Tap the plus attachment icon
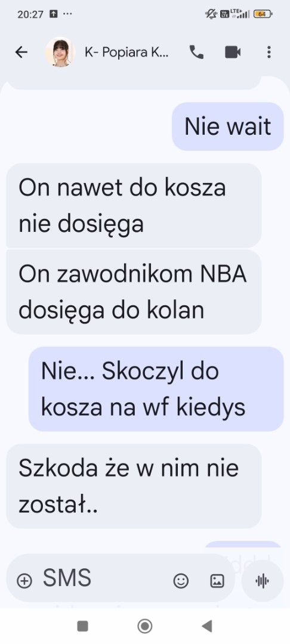 click(24, 581)
